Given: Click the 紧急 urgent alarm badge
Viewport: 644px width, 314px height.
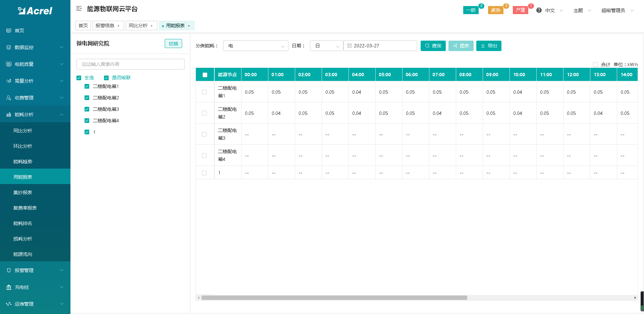Looking at the screenshot, I should point(495,10).
